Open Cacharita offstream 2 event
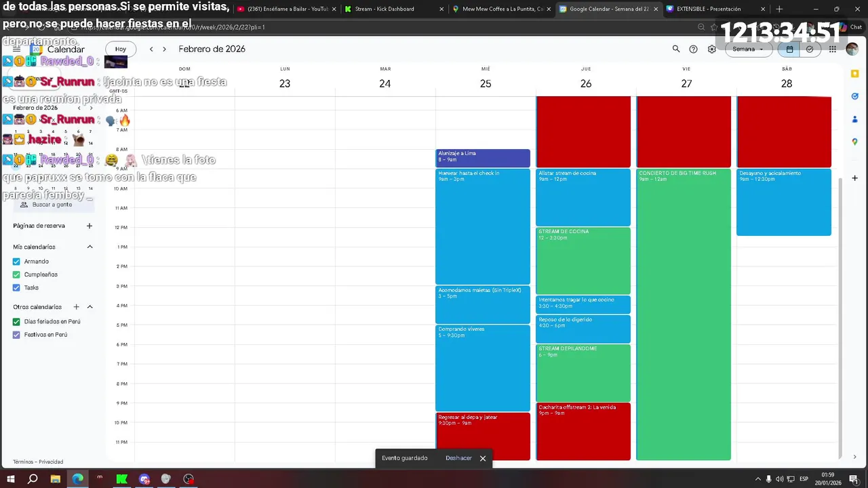868x488 pixels. (583, 432)
